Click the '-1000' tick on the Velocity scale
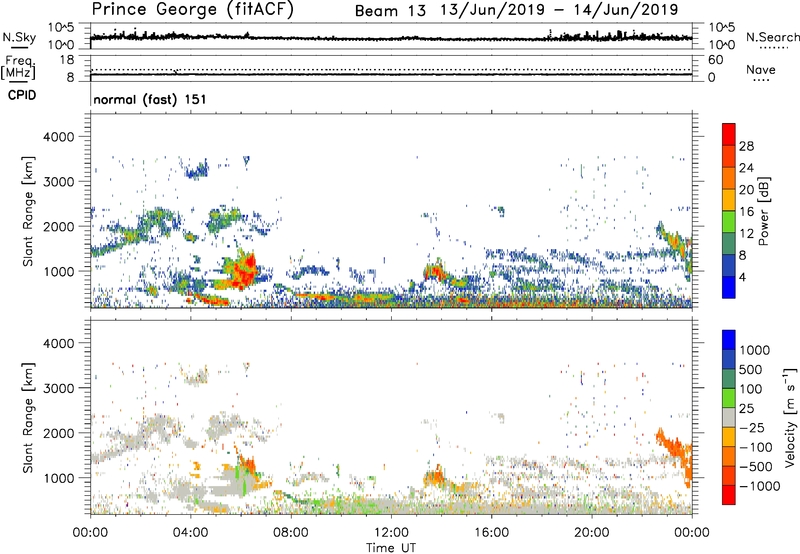The height and width of the screenshot is (554, 800). 759,486
